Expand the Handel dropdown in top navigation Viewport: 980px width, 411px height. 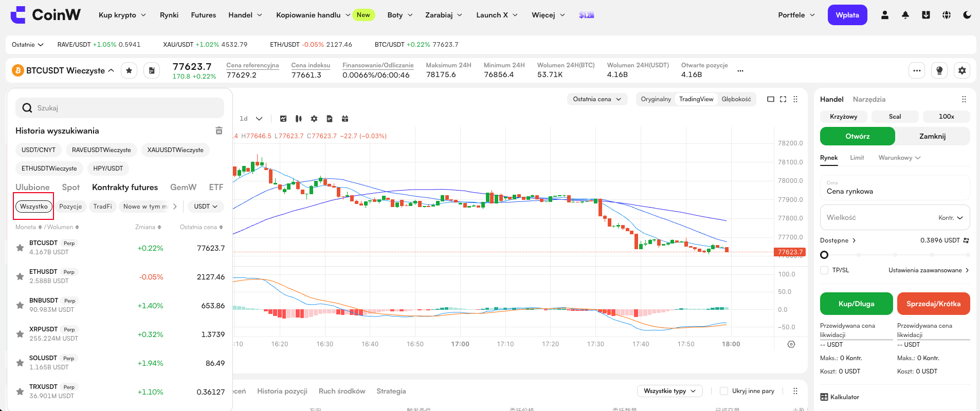(245, 15)
